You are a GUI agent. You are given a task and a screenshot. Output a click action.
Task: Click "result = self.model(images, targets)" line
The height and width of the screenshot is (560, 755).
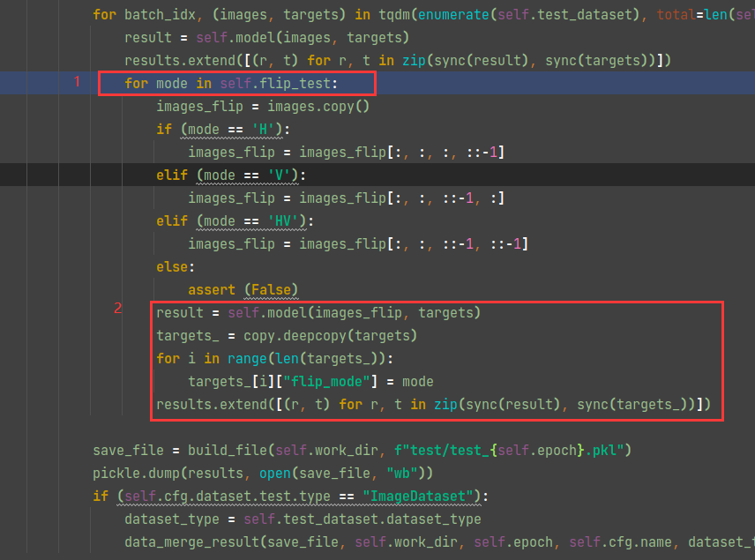[266, 37]
